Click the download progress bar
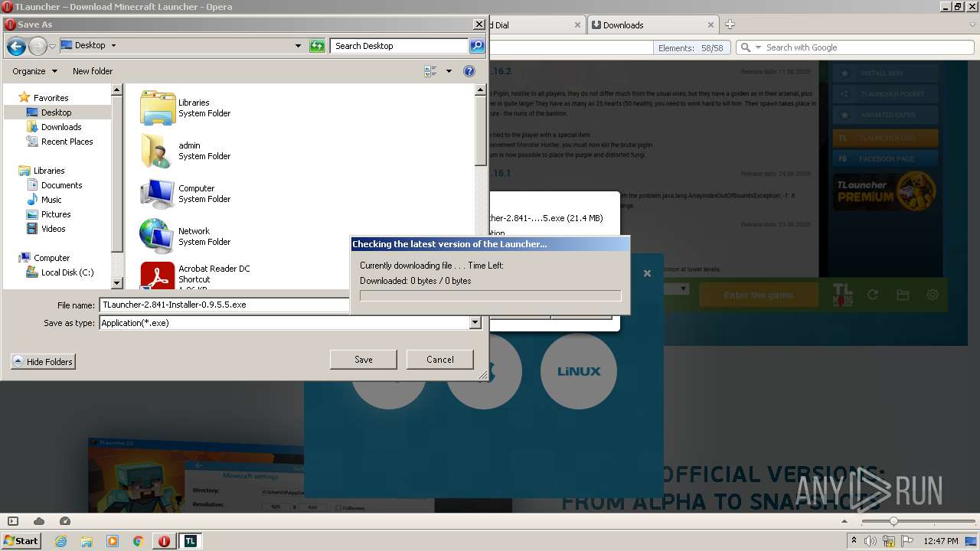The height and width of the screenshot is (551, 980). pos(490,296)
